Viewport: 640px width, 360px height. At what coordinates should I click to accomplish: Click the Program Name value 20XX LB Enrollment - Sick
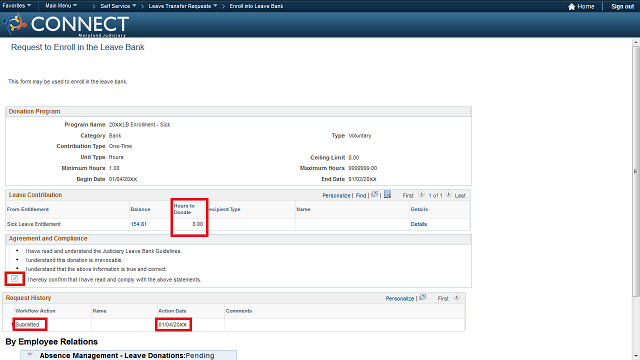click(139, 124)
